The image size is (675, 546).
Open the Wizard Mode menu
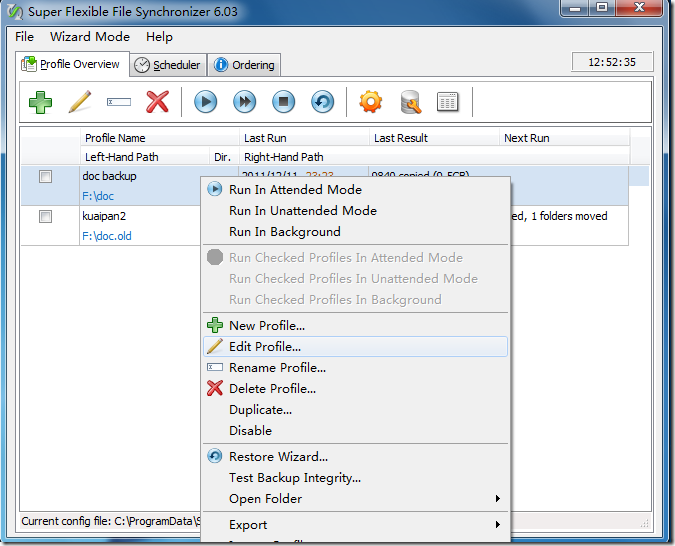(x=90, y=37)
